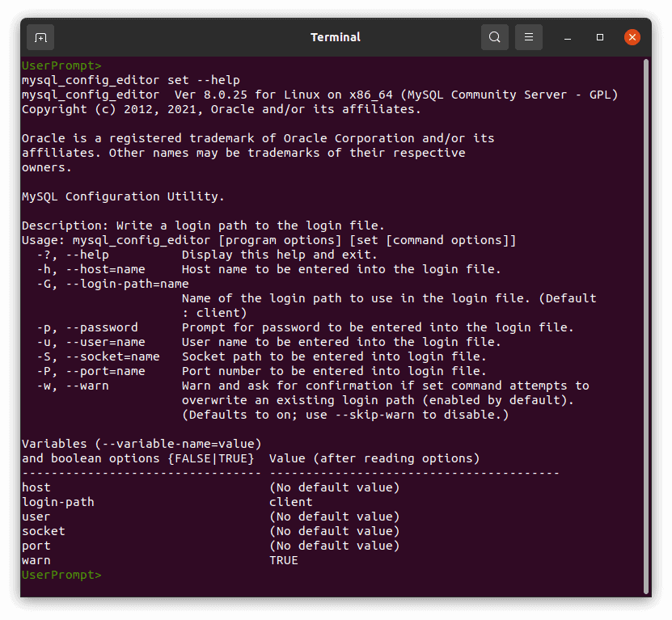Click '(Defaults to on; use --skip-warn' line

[345, 415]
